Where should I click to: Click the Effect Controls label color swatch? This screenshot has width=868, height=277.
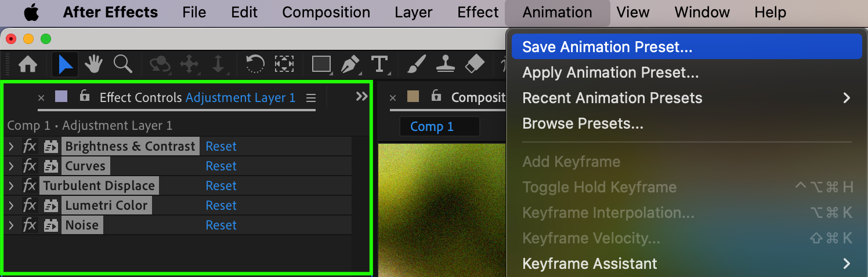tap(61, 97)
